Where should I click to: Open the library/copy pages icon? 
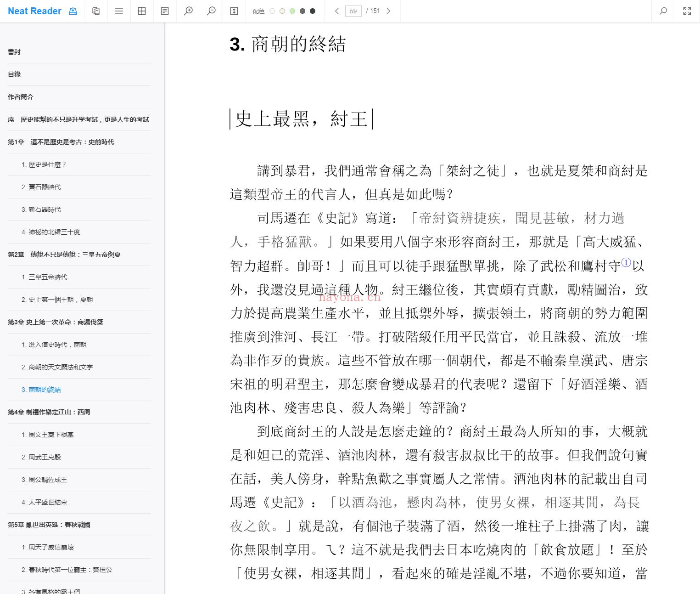click(x=96, y=11)
